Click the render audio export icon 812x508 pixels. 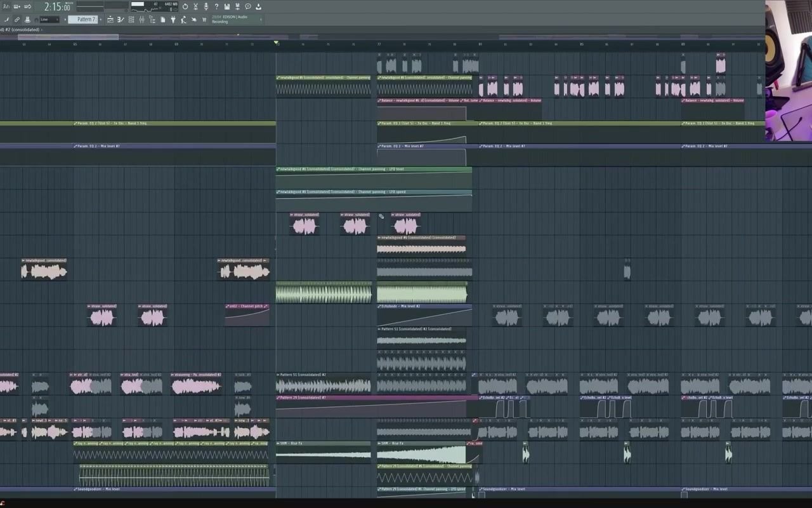(x=237, y=6)
